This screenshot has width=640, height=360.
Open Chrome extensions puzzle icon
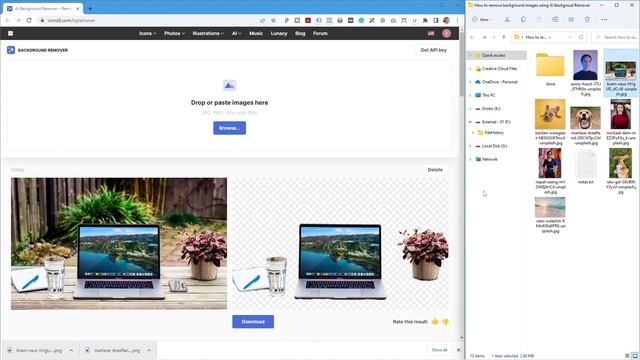(425, 20)
